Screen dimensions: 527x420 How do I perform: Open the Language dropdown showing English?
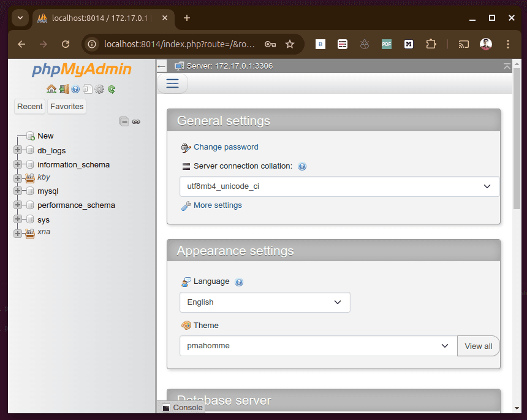(265, 302)
